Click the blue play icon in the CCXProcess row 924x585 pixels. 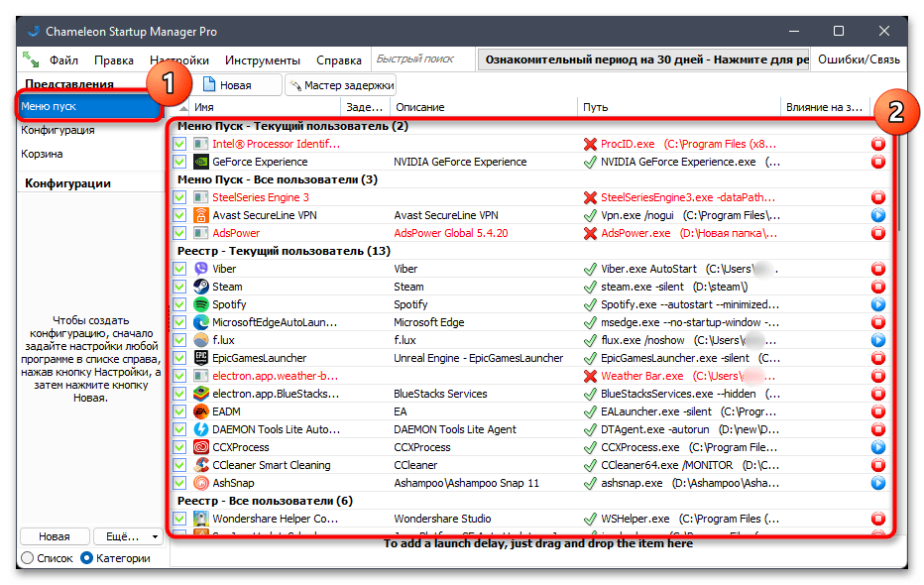[878, 447]
